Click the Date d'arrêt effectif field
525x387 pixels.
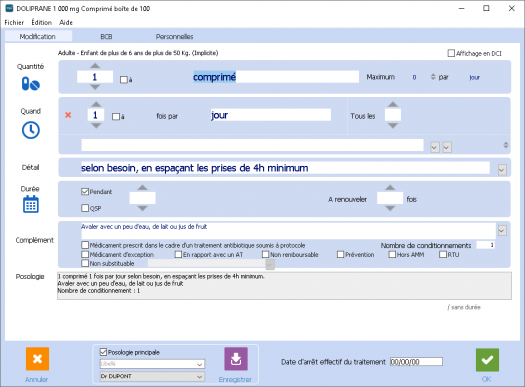pos(416,362)
